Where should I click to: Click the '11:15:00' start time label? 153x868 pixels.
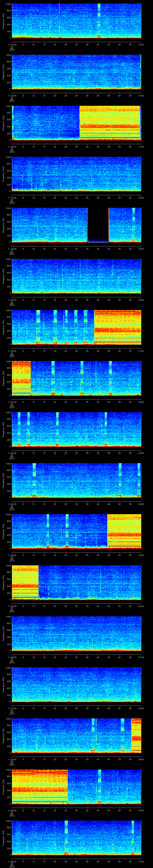click(12, 96)
